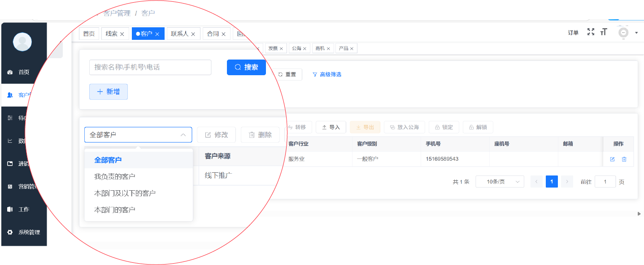
Task: Close the 联系人 tab using its X icon
Action: [x=193, y=34]
